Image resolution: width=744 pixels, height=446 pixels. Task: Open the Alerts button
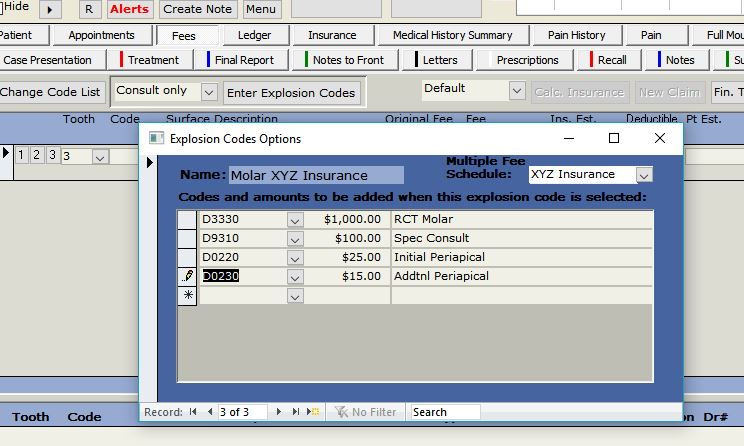click(129, 9)
